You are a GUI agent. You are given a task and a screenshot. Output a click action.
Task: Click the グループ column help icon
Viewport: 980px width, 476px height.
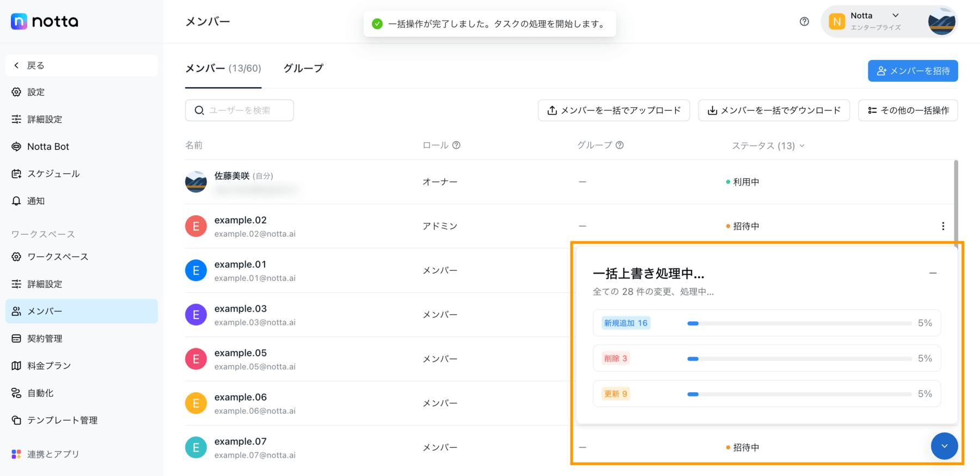(x=620, y=145)
